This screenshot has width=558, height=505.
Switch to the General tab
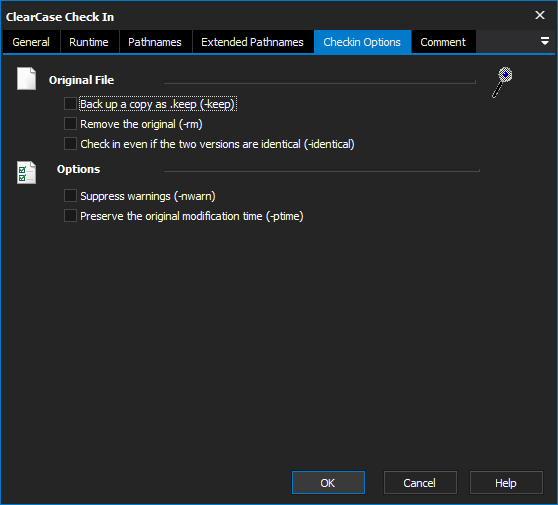tap(31, 42)
